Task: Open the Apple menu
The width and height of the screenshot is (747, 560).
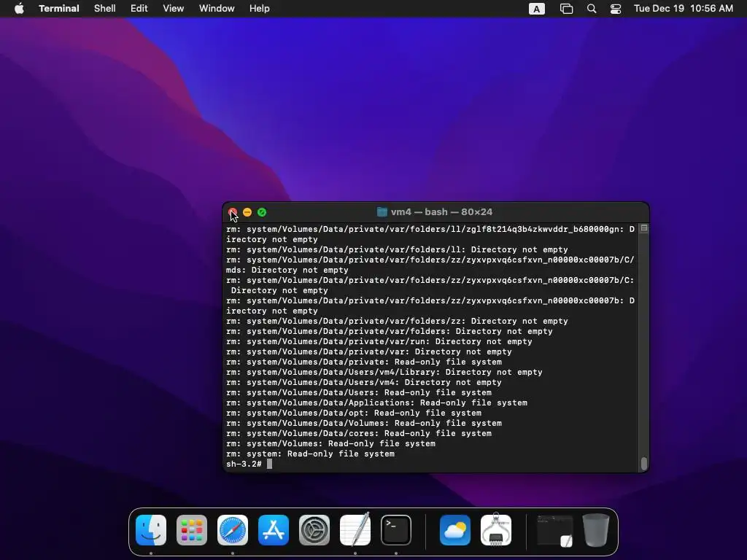Action: point(19,9)
